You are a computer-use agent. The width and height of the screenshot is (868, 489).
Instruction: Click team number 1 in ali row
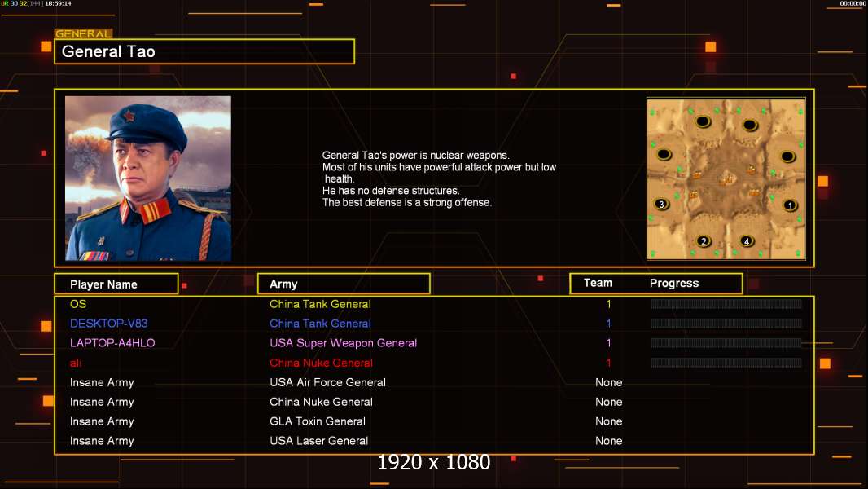pyautogui.click(x=608, y=363)
